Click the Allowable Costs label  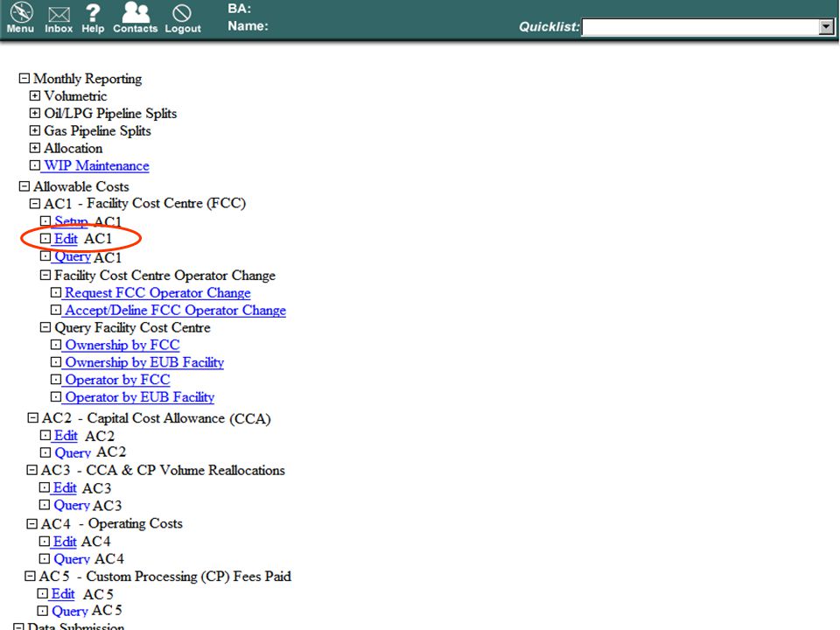pos(80,186)
